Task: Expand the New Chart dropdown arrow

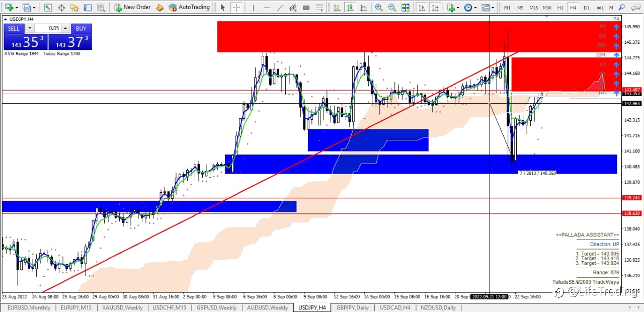Action: [17, 8]
